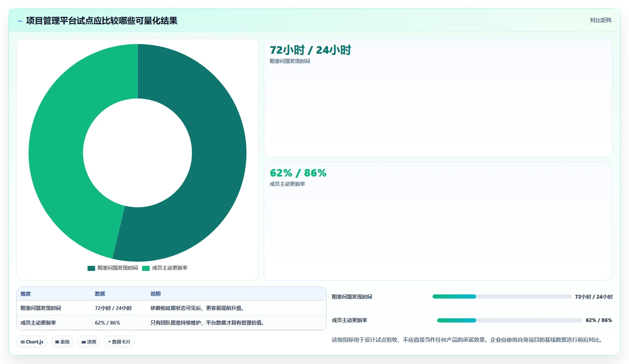This screenshot has height=364, width=629.
Task: Click the 维度 column header
Action: coord(26,294)
